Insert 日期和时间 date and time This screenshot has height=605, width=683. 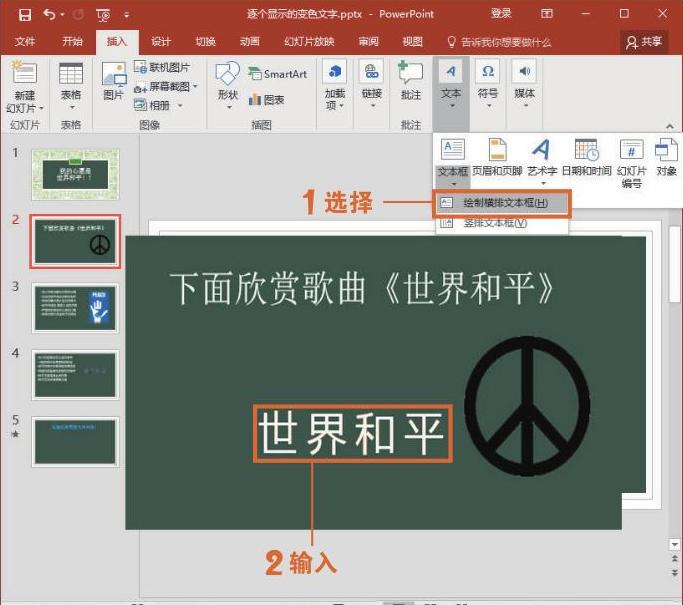pyautogui.click(x=586, y=157)
